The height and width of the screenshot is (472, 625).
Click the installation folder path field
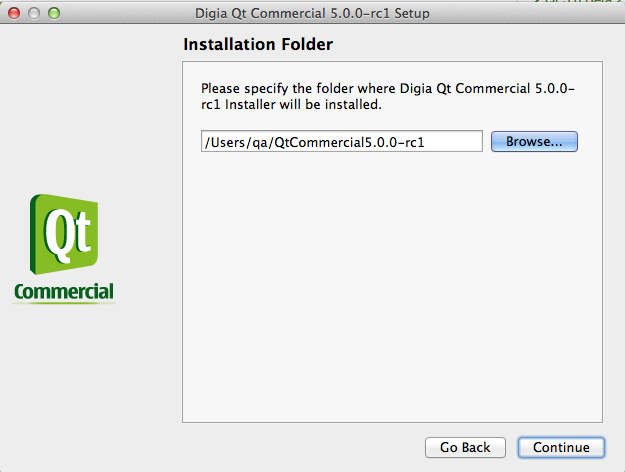[342, 141]
